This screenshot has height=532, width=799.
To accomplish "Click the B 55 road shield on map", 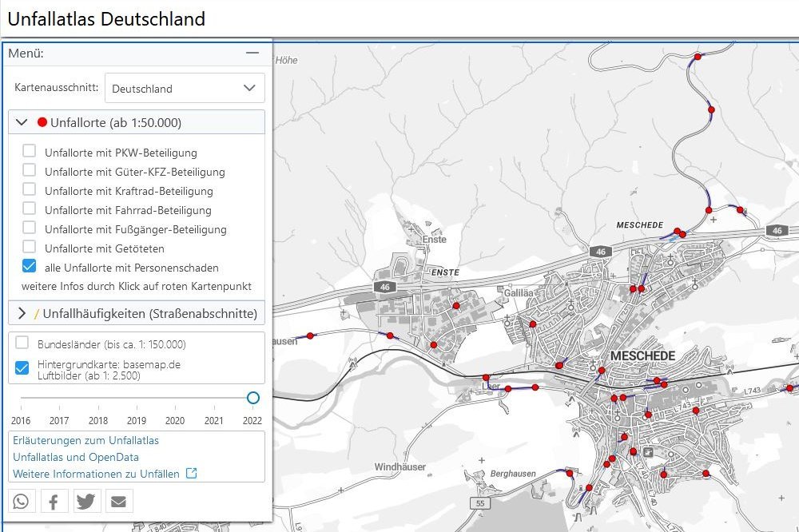I will click(480, 504).
